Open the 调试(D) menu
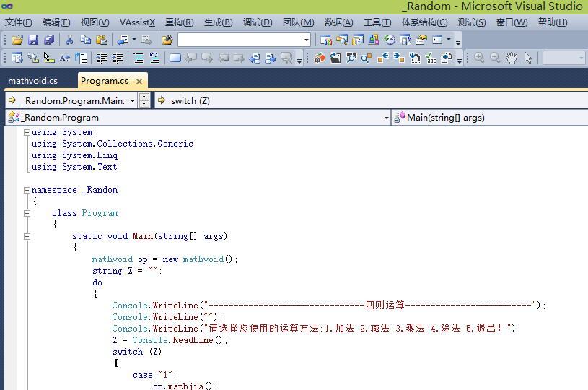 [x=258, y=22]
